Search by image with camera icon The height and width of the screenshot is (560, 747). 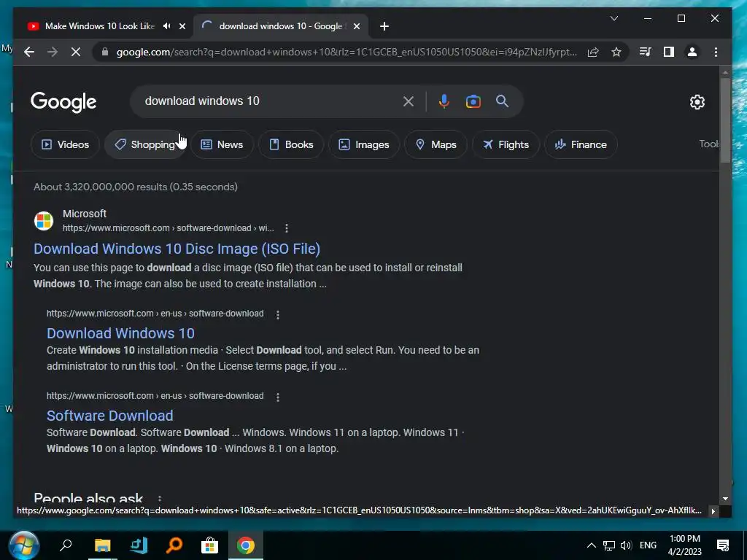click(x=473, y=101)
